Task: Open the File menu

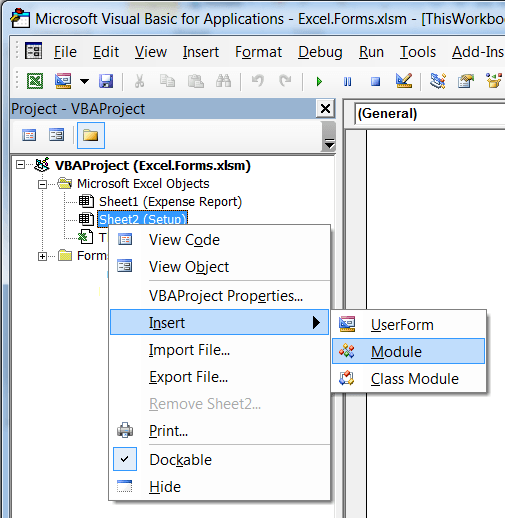Action: pyautogui.click(x=65, y=52)
